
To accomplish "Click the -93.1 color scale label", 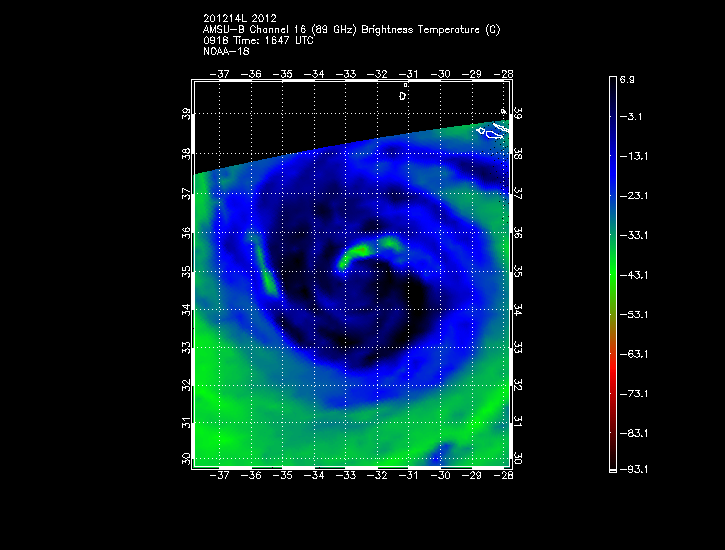I will click(x=633, y=470).
